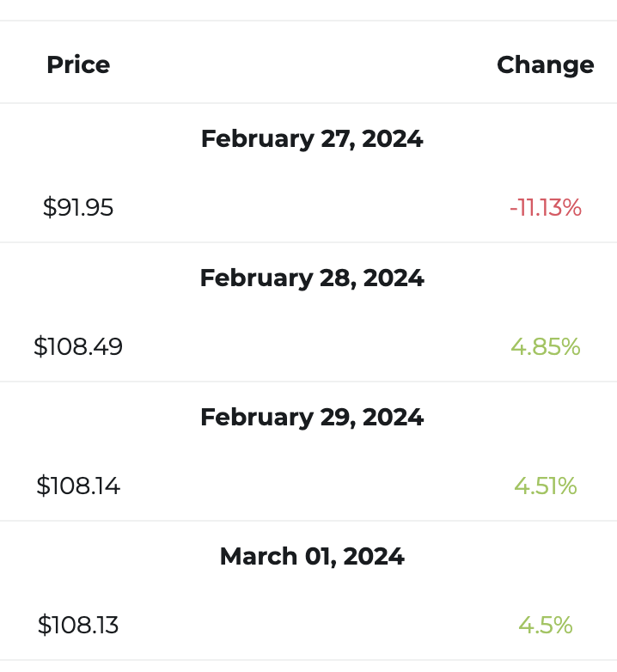Click the February 28, 2024 date heading
The image size is (617, 672).
pyautogui.click(x=312, y=278)
